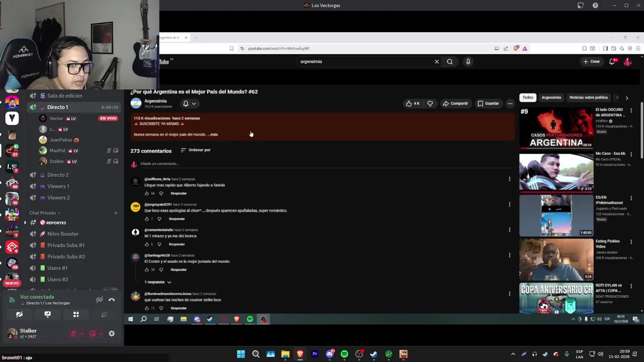Toggle Discord noise suppression icon
This screenshot has height=362, width=644.
(100, 300)
